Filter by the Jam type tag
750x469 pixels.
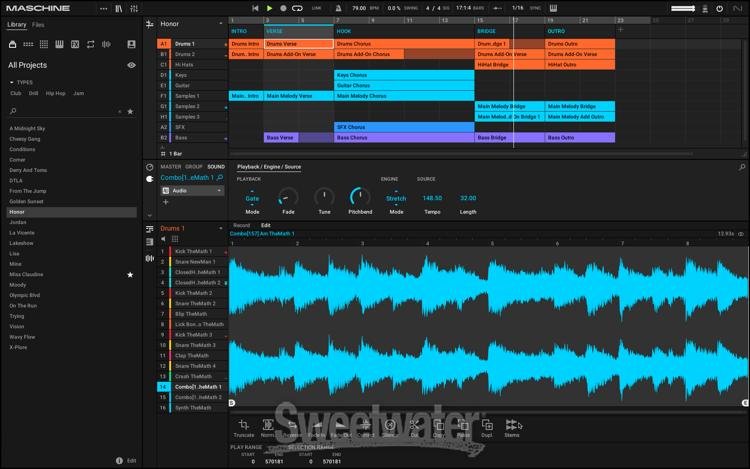click(x=78, y=93)
